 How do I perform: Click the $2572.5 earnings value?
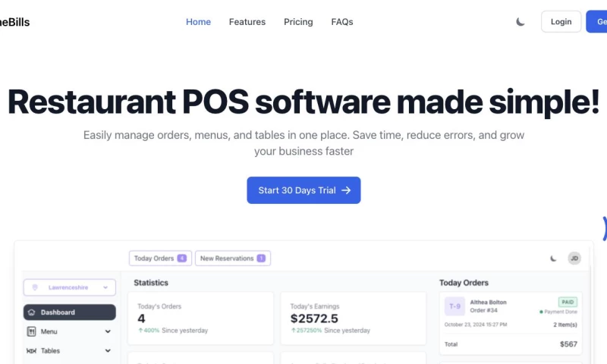point(314,318)
